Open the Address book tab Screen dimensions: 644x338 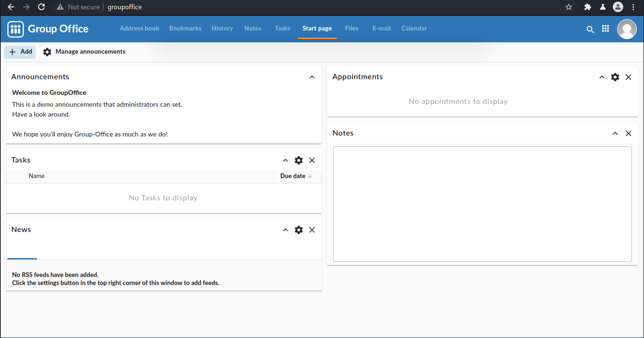(139, 28)
